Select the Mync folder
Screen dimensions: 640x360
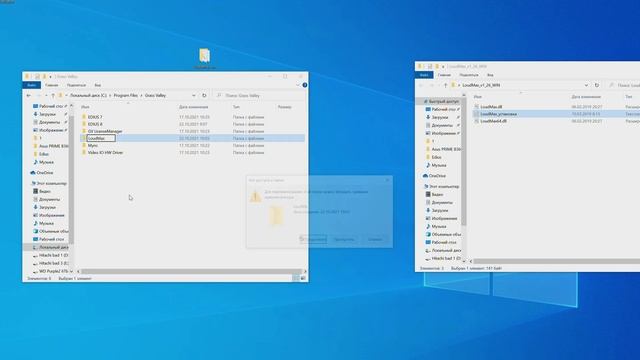click(93, 145)
